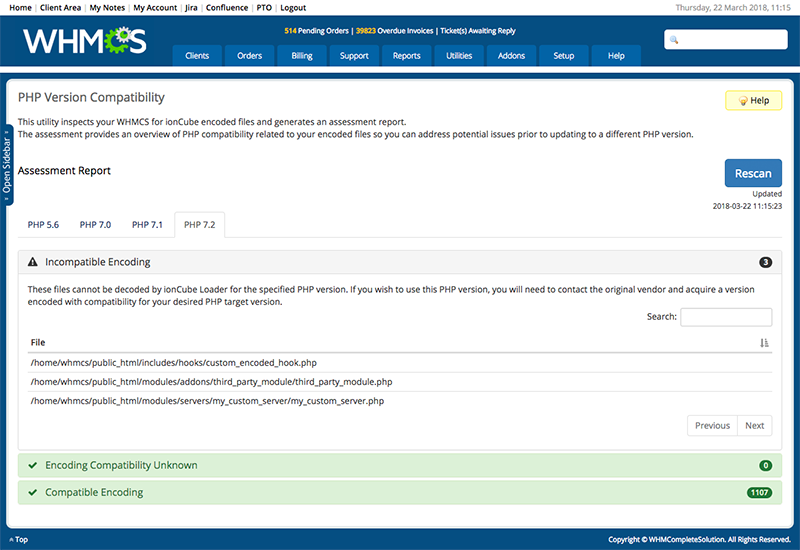This screenshot has height=550, width=800.
Task: Open the Utilities menu
Action: pos(459,56)
